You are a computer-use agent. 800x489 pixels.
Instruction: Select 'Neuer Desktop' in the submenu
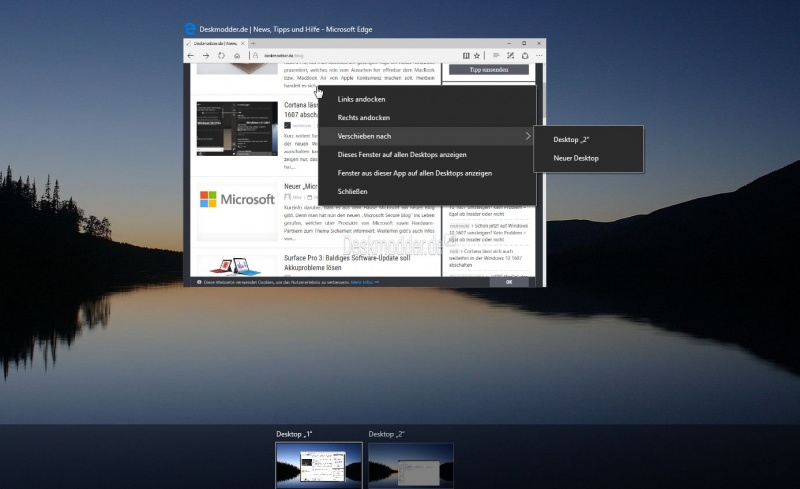[x=576, y=158]
